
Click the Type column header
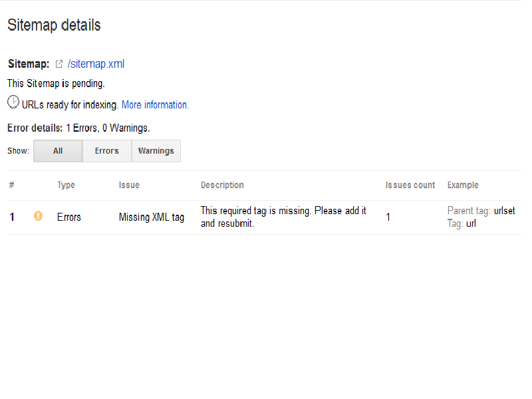[x=66, y=186]
